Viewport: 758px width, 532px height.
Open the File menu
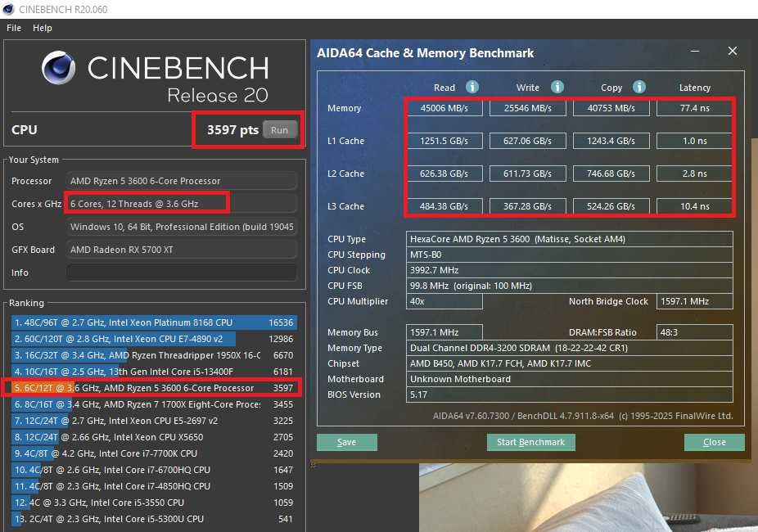click(14, 28)
